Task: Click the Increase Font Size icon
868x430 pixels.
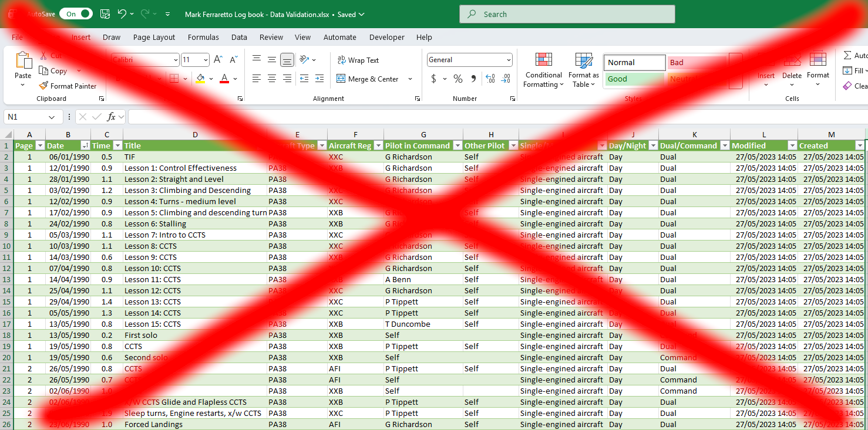Action: click(x=218, y=60)
